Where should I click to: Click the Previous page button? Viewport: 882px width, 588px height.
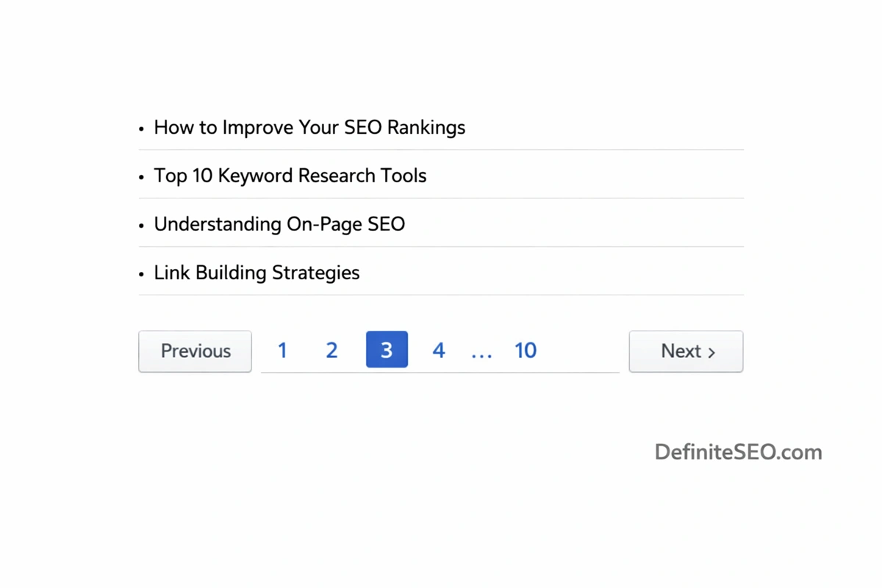pos(195,351)
